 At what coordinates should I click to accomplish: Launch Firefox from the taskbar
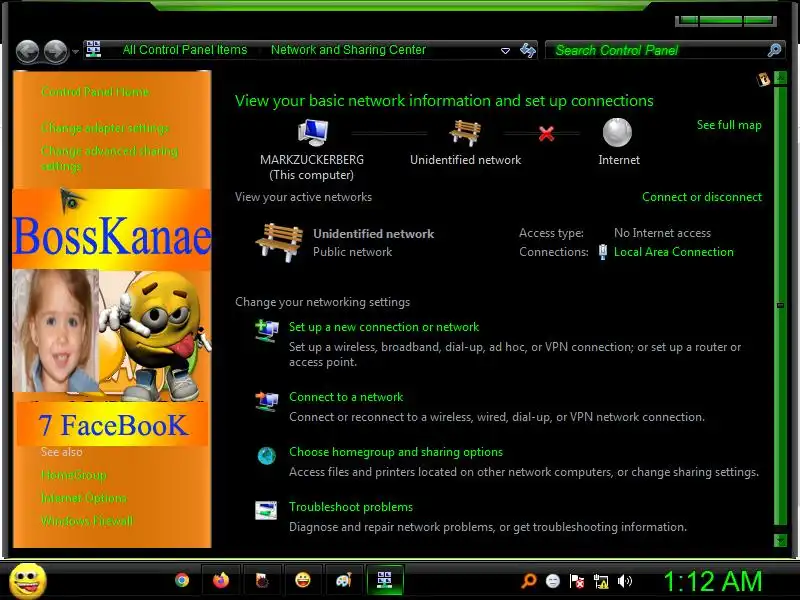click(x=221, y=581)
